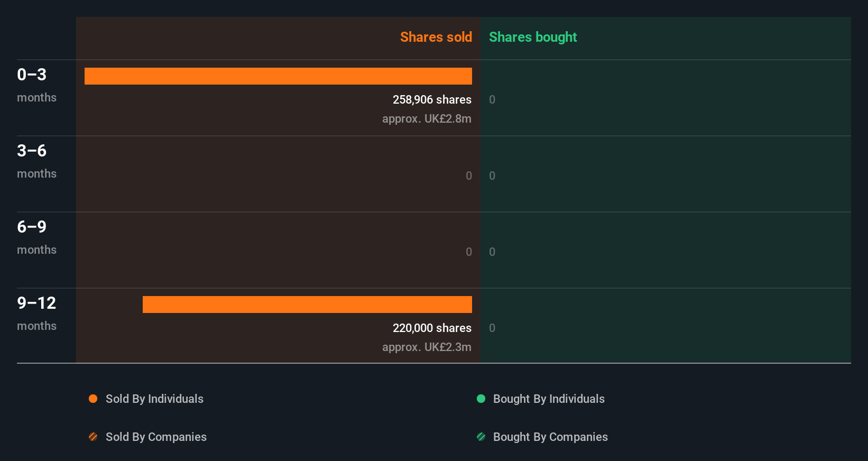Click the green Bought By Individuals legend dot
868x461 pixels.
[x=481, y=399]
